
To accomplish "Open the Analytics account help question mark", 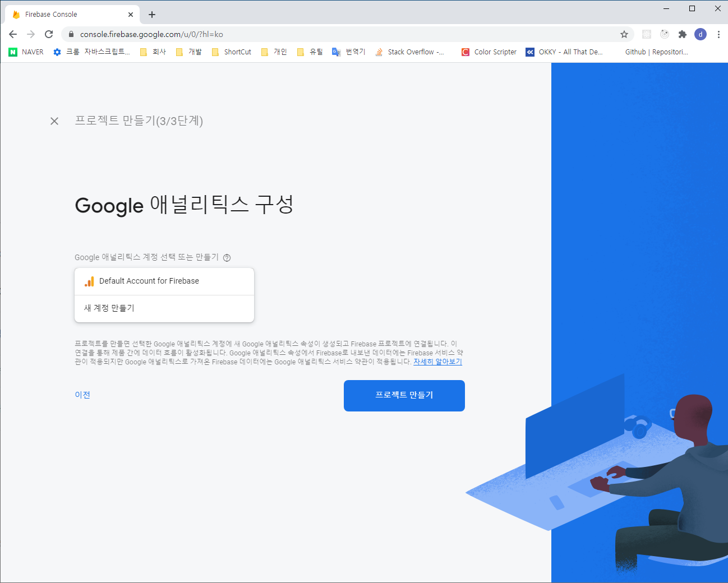I will pyautogui.click(x=227, y=258).
